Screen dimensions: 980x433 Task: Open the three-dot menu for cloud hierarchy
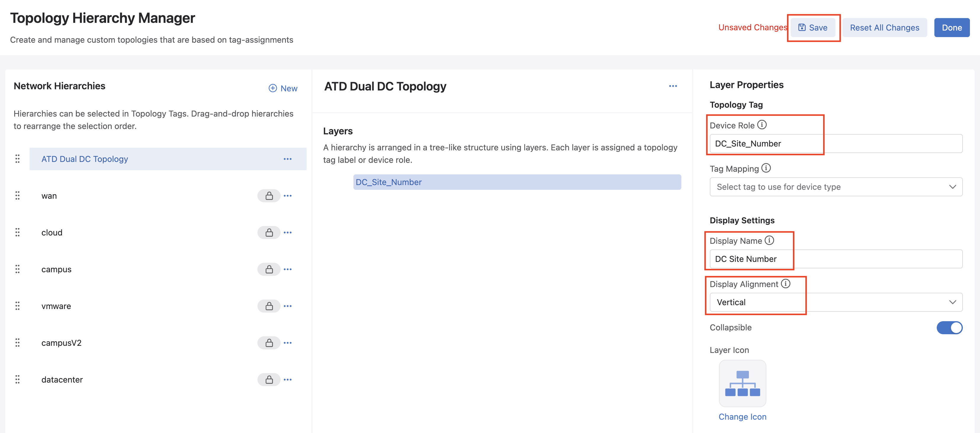click(x=288, y=233)
